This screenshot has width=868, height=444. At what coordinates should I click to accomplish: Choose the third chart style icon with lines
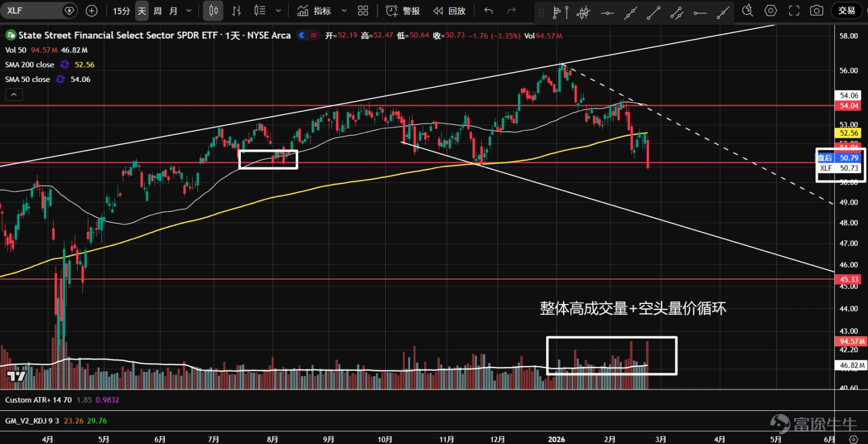click(260, 11)
